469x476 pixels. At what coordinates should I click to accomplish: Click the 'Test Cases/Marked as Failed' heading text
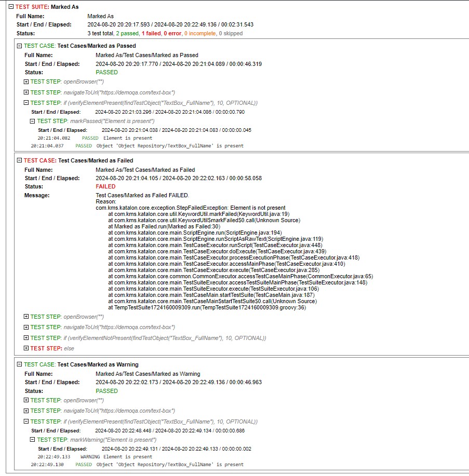tap(95, 160)
